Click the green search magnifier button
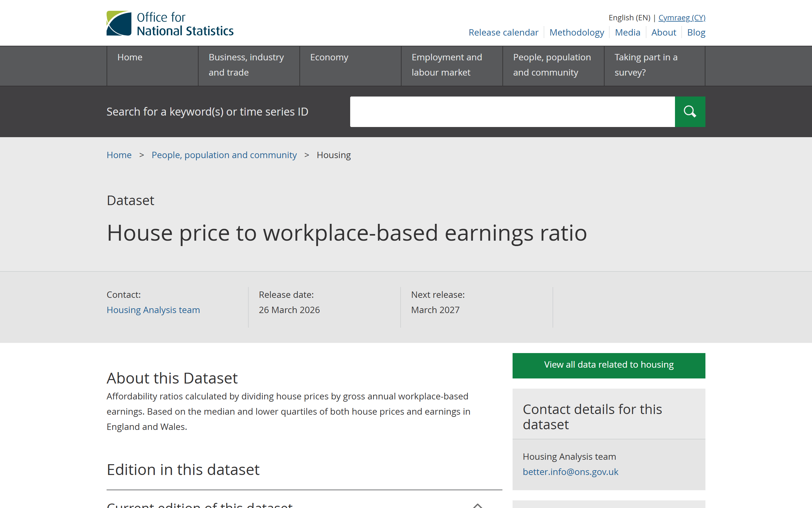 point(690,111)
